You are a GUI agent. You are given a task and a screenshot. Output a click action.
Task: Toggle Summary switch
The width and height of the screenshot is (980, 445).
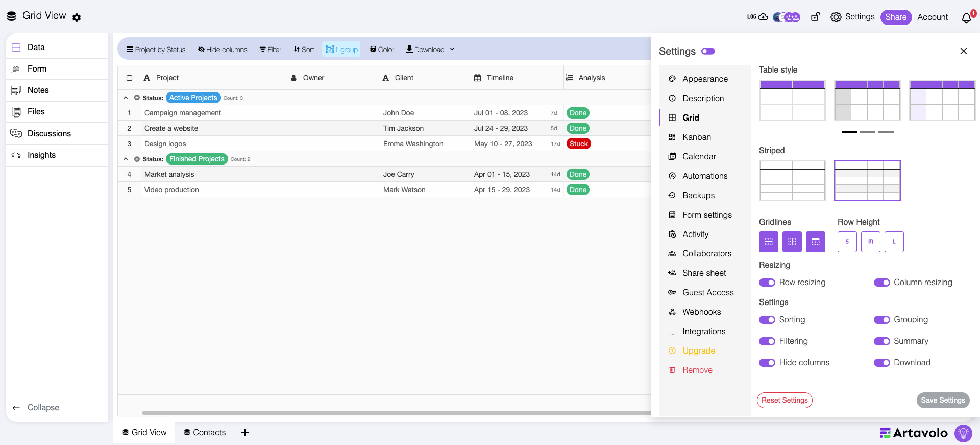point(882,341)
